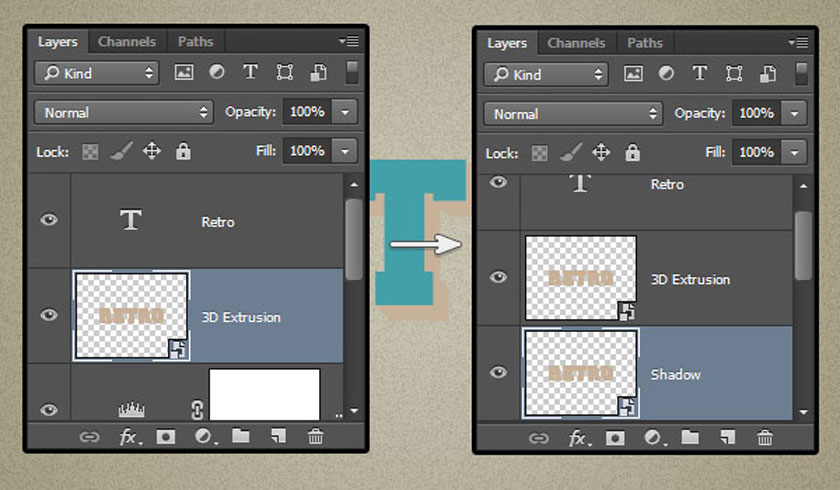Filter smart objects in right panel

tap(768, 74)
